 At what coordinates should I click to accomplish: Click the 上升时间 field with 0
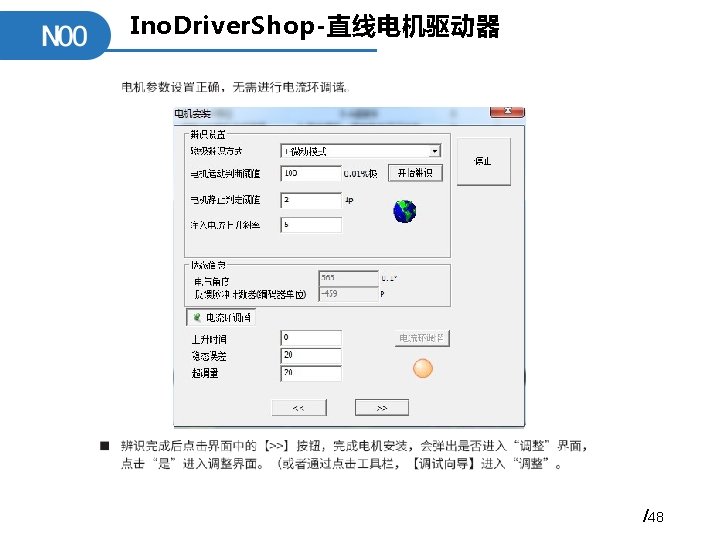click(x=311, y=338)
